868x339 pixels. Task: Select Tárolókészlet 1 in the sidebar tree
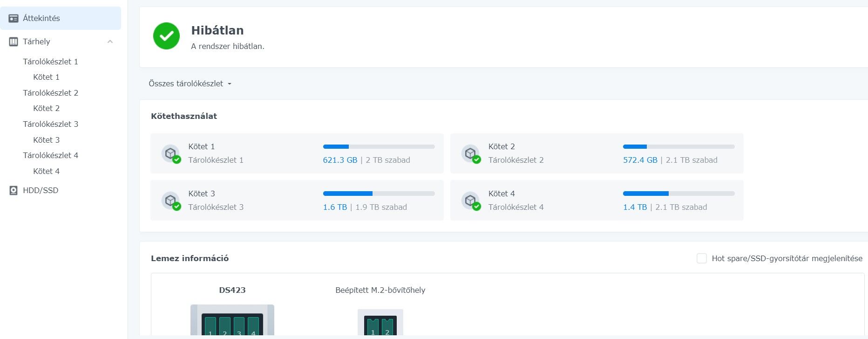pyautogui.click(x=50, y=62)
